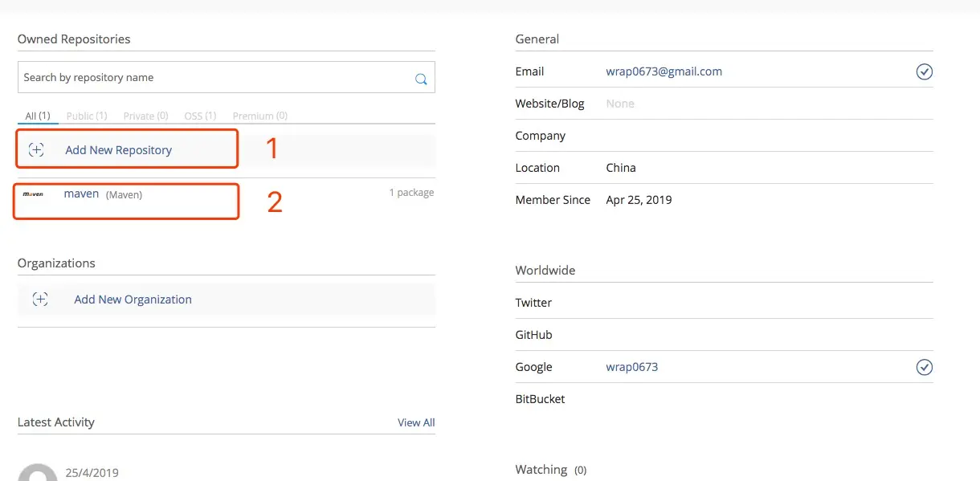
Task: Click the plus icon beside Add New Repository
Action: pyautogui.click(x=36, y=149)
